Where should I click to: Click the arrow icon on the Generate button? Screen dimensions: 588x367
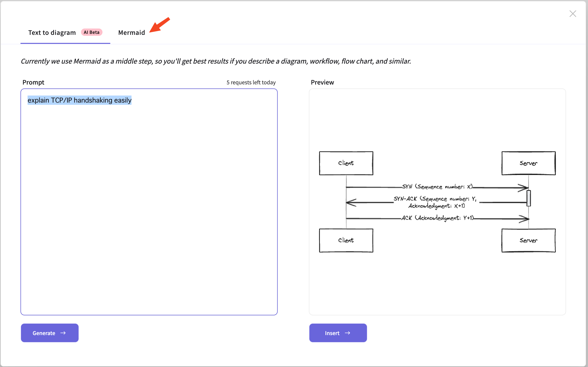[x=63, y=333]
